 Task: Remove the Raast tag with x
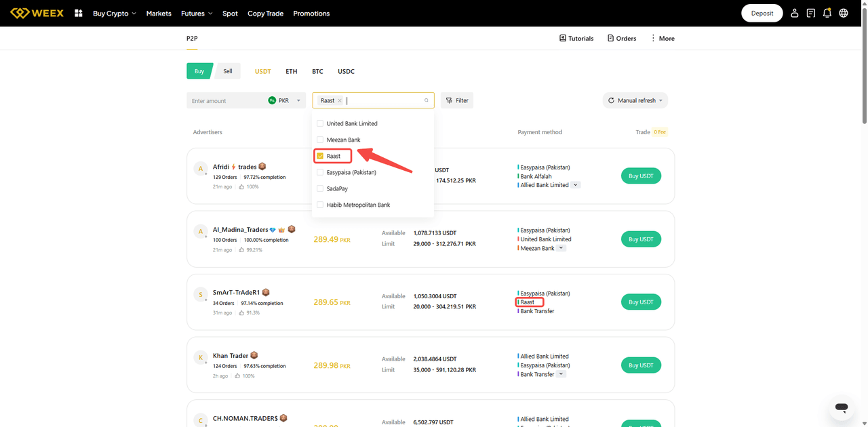(x=340, y=101)
